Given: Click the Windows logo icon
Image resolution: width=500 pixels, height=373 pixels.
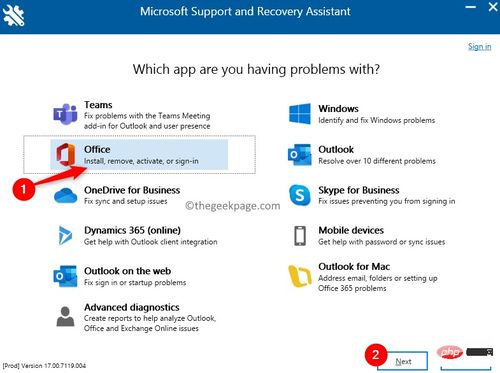Looking at the screenshot, I should pyautogui.click(x=300, y=114).
